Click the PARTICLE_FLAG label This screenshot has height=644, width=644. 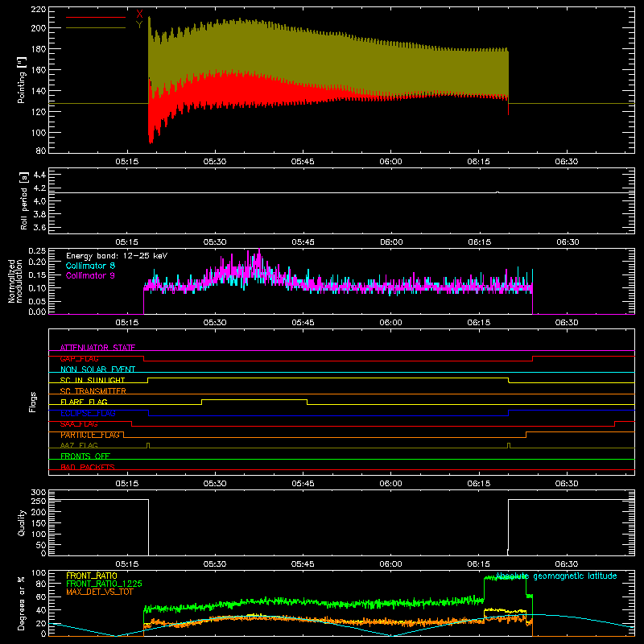(90, 435)
